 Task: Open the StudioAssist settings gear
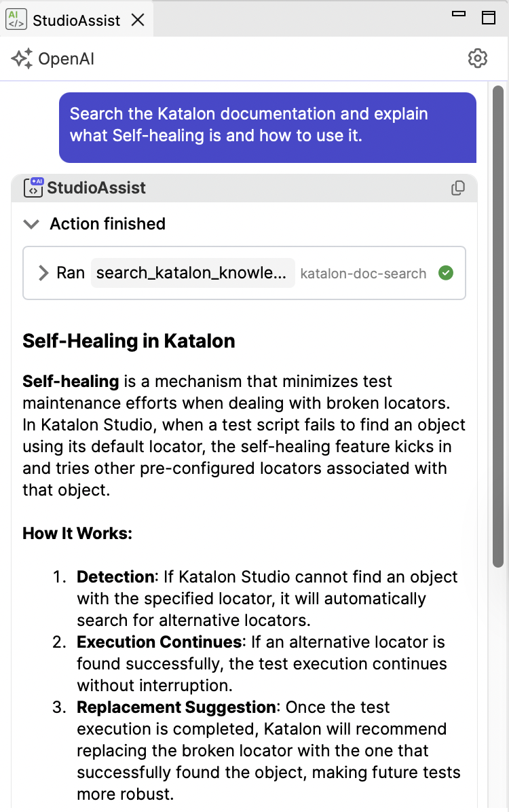(477, 58)
